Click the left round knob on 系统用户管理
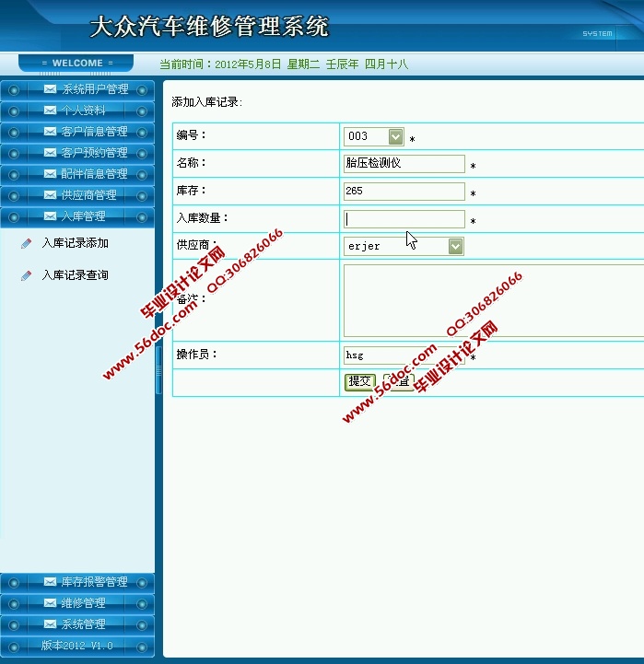This screenshot has width=644, height=664. (14, 90)
